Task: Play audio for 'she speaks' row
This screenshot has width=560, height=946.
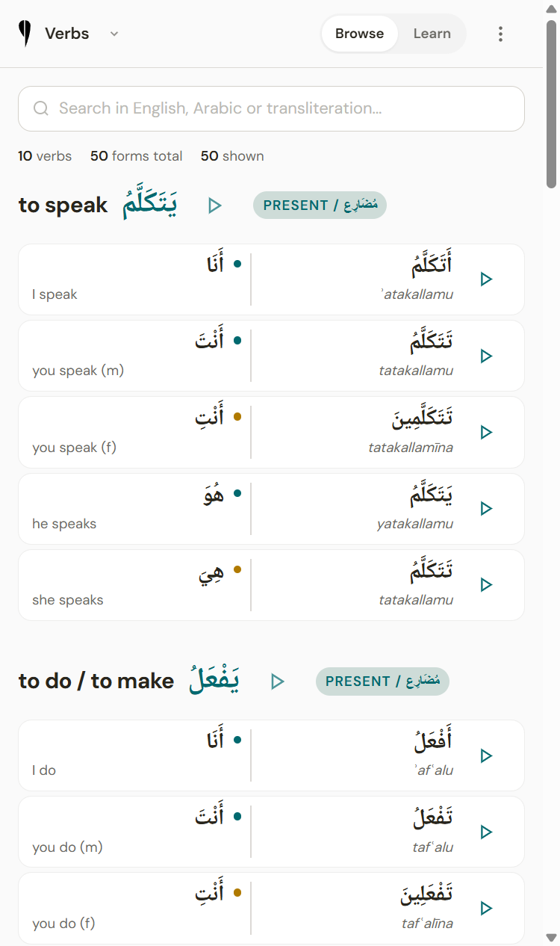Action: pos(486,584)
